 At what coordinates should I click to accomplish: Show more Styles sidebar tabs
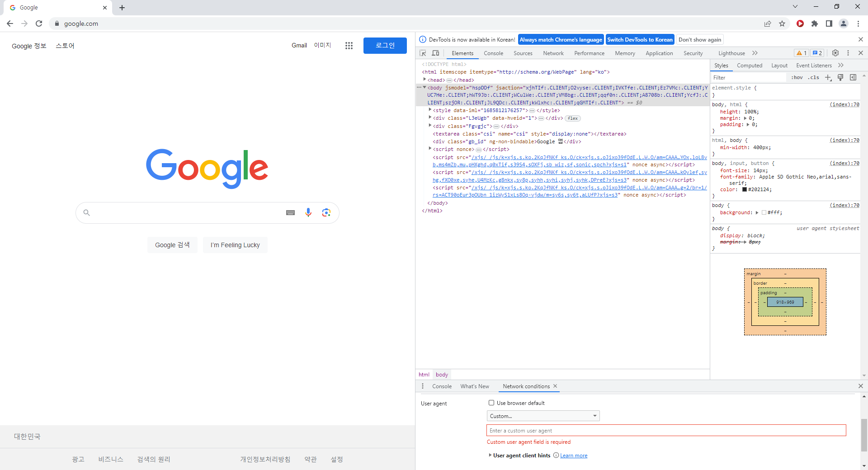[841, 65]
